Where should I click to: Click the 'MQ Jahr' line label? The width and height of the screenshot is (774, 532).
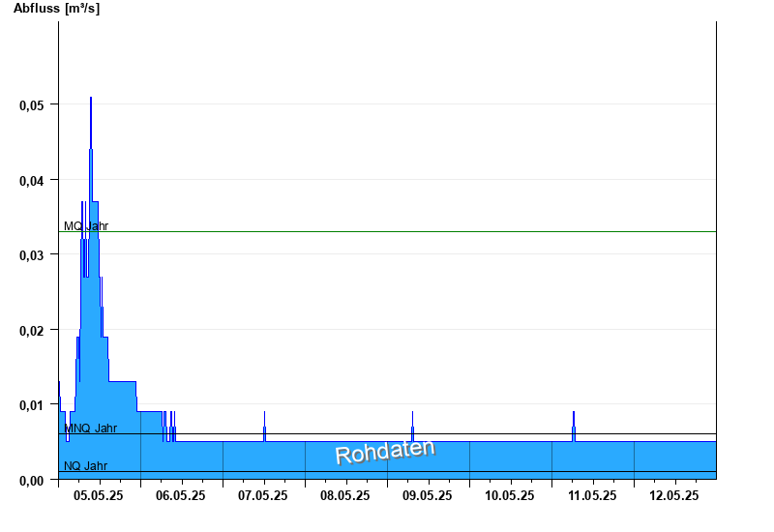(86, 226)
